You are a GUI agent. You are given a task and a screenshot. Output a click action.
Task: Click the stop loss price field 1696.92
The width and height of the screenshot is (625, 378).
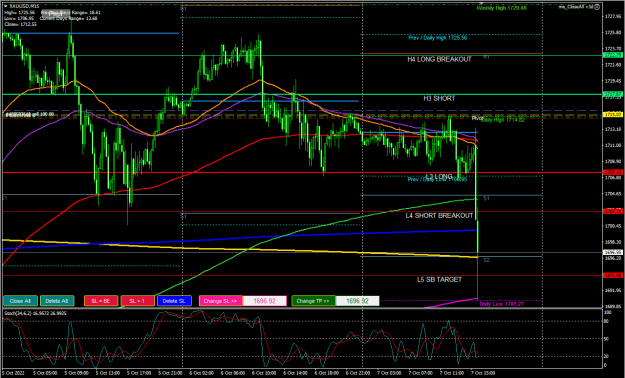265,301
